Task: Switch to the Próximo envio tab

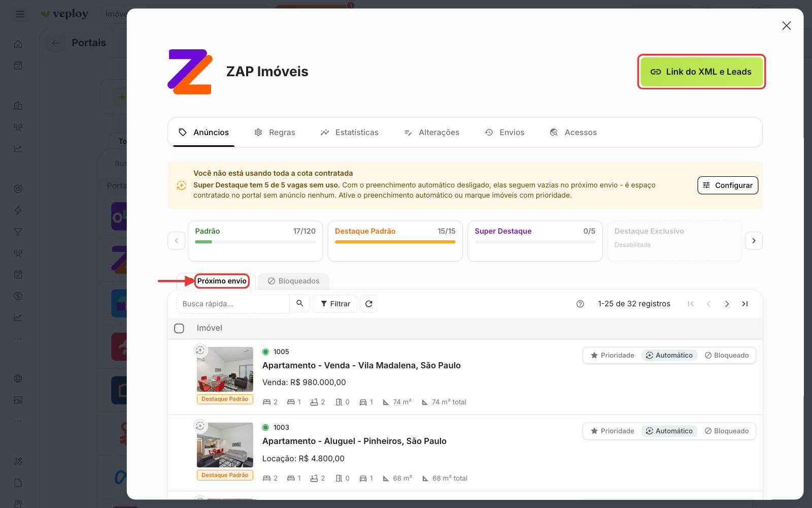Action: [x=222, y=281]
